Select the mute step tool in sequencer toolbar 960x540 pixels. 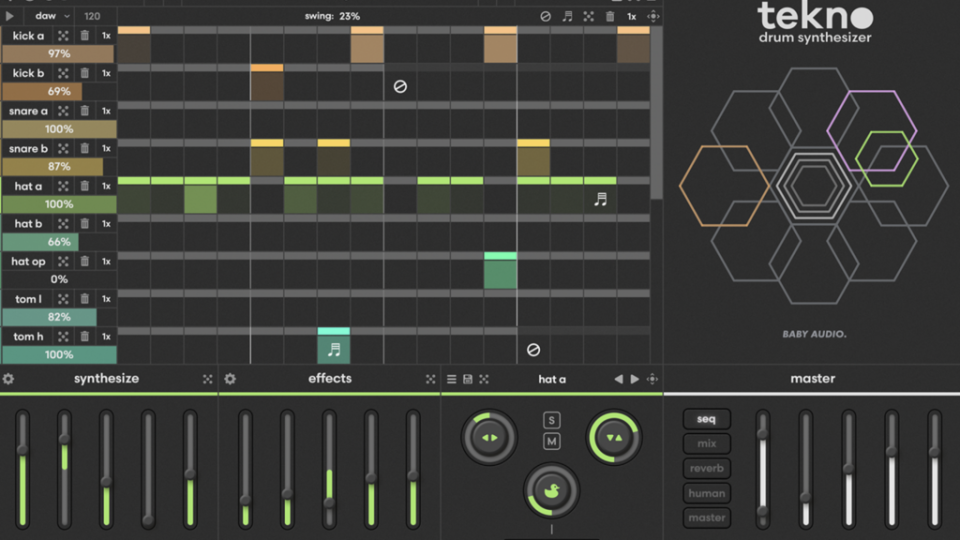coord(546,17)
